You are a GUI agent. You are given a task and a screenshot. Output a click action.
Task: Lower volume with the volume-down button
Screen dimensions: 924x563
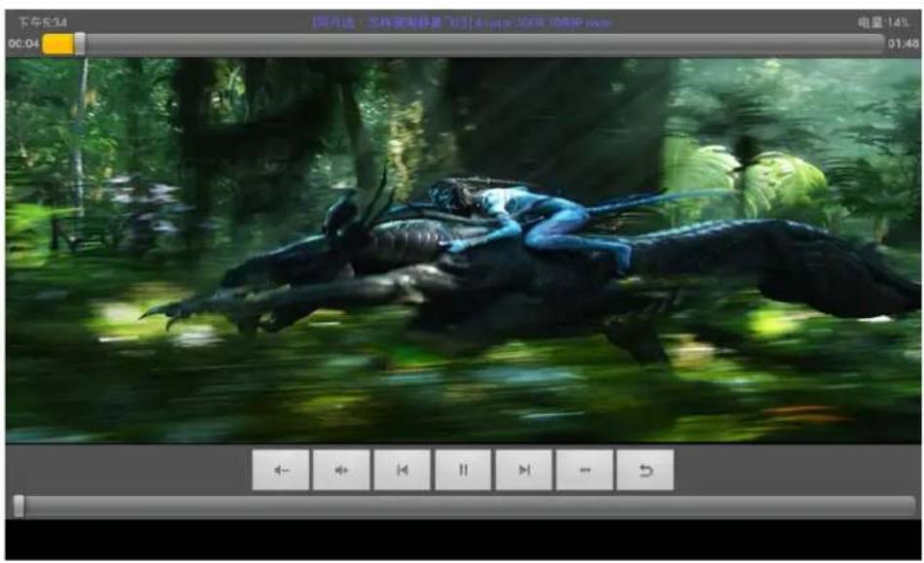(280, 470)
